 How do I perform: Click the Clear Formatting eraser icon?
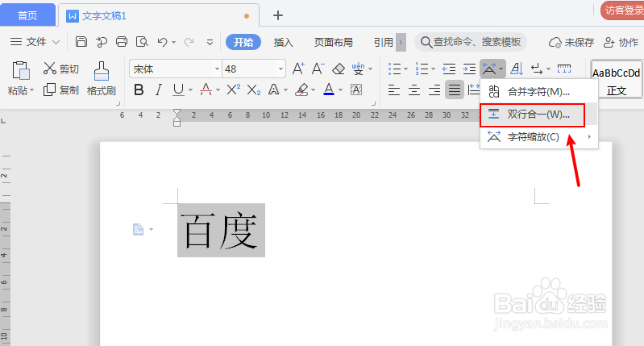click(x=339, y=69)
